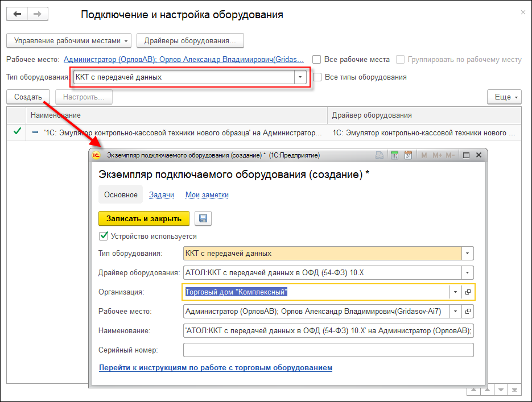532x402 pixels.
Task: Click the Серийный номер input field
Action: click(328, 350)
